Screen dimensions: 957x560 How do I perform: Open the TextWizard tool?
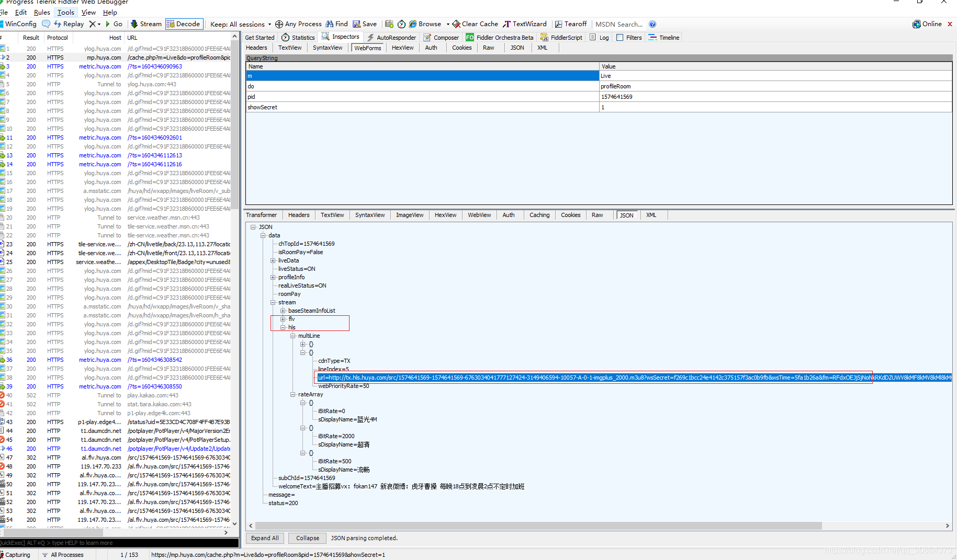click(x=525, y=24)
